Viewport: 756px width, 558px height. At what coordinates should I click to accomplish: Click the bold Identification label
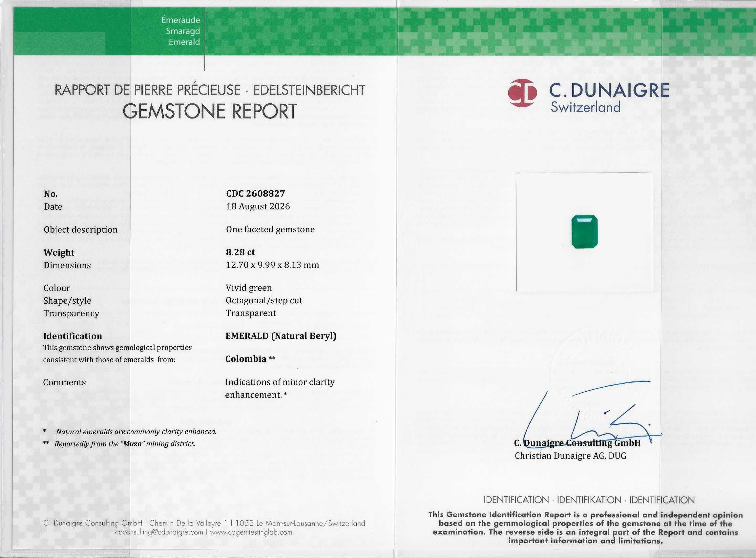[x=73, y=336]
